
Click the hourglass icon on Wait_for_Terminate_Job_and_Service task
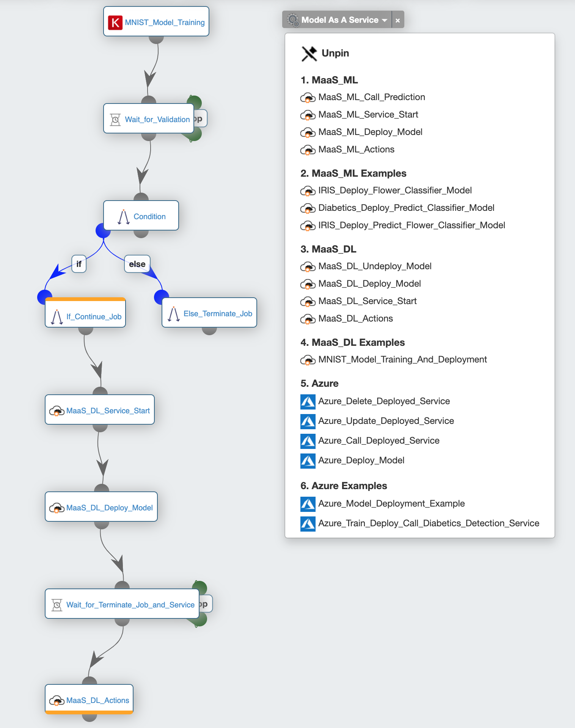point(57,605)
